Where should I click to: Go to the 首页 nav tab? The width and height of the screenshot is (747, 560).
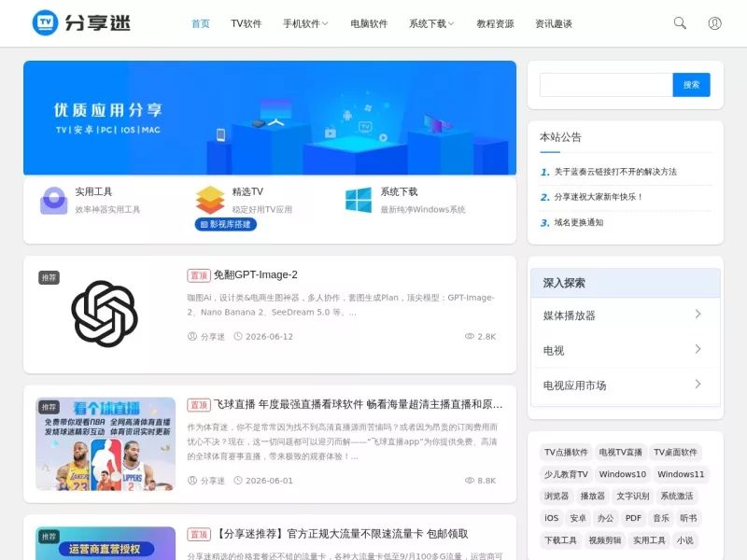[200, 23]
